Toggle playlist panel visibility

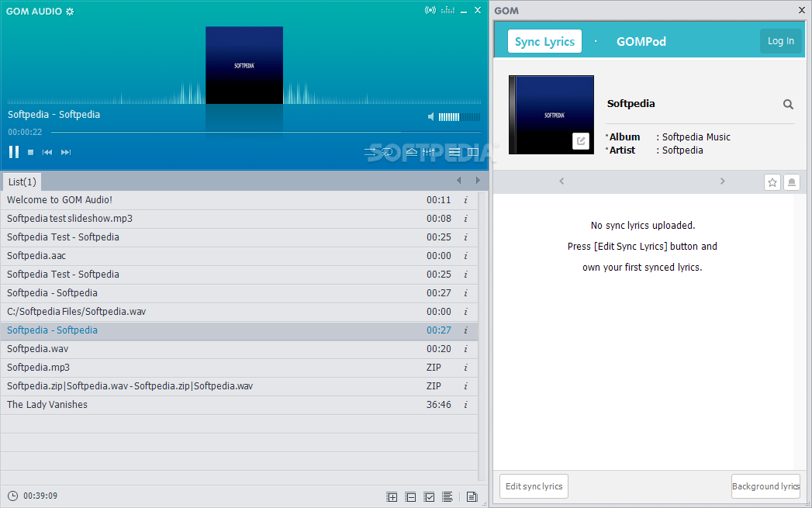[454, 152]
